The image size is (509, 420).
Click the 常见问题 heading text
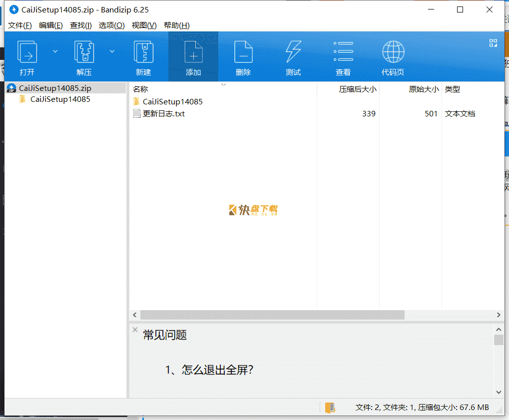[x=165, y=335]
